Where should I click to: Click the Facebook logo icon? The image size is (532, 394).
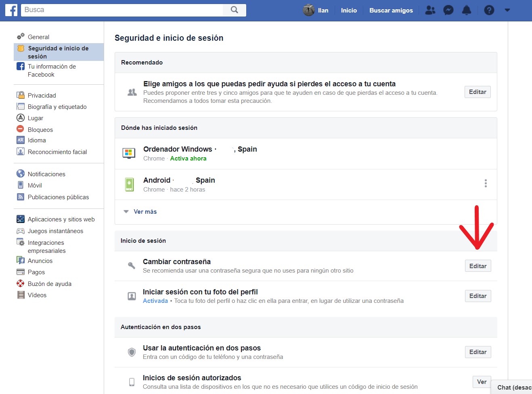[x=11, y=10]
